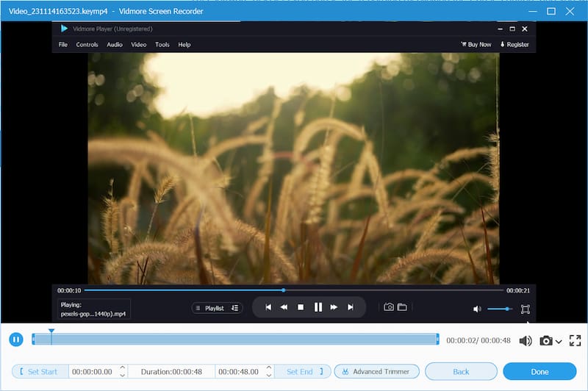This screenshot has width=588, height=391.
Task: Pause the recorder preview playback
Action: (16, 340)
